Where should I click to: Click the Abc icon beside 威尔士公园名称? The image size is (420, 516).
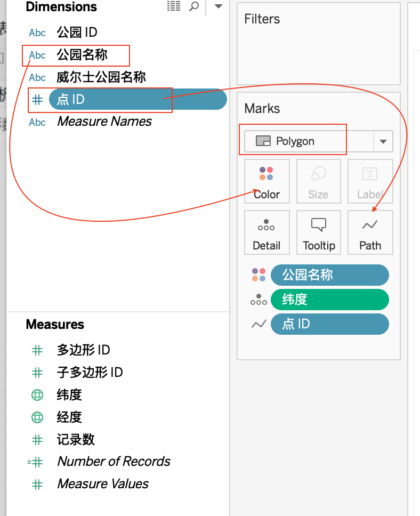[x=37, y=77]
